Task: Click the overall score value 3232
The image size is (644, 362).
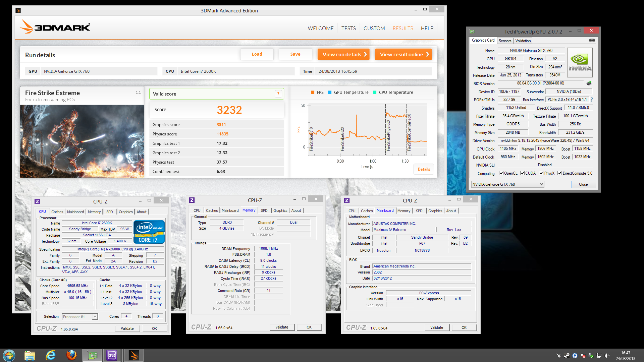Action: pos(229,110)
